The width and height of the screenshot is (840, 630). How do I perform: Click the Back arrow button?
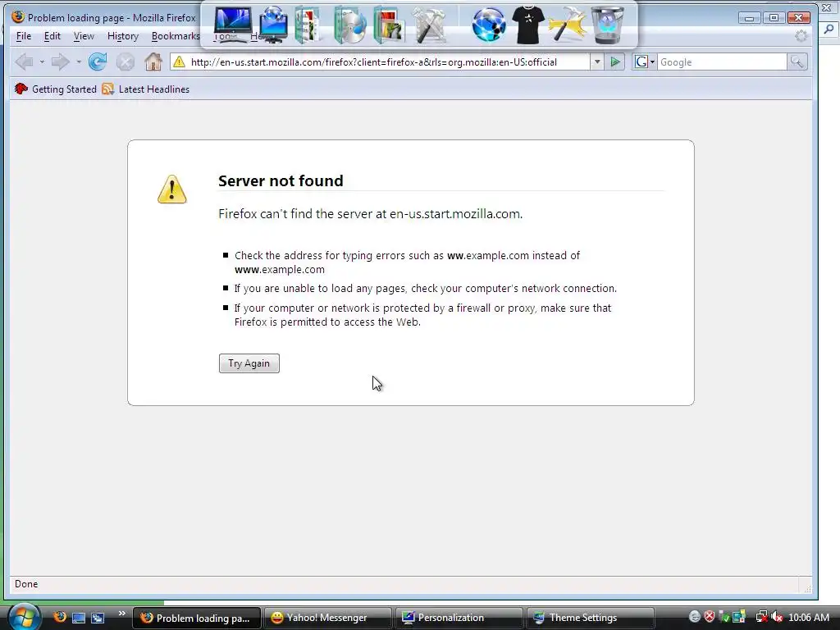click(25, 62)
